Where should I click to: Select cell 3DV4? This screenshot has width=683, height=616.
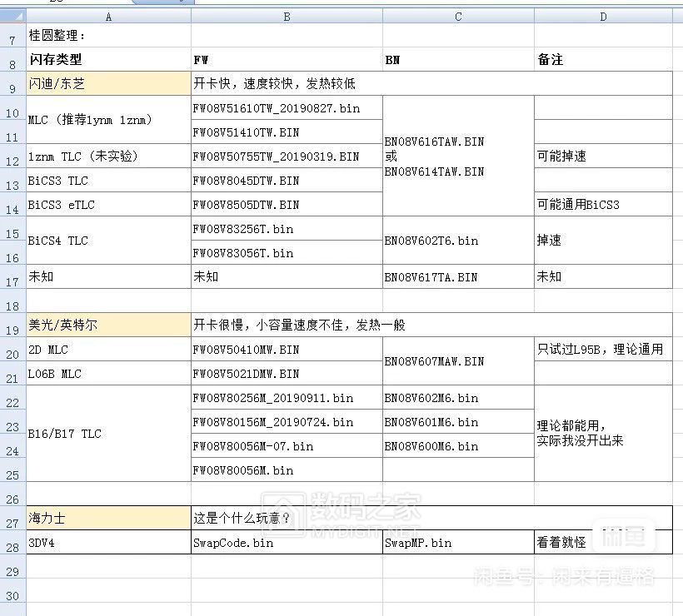coord(108,543)
